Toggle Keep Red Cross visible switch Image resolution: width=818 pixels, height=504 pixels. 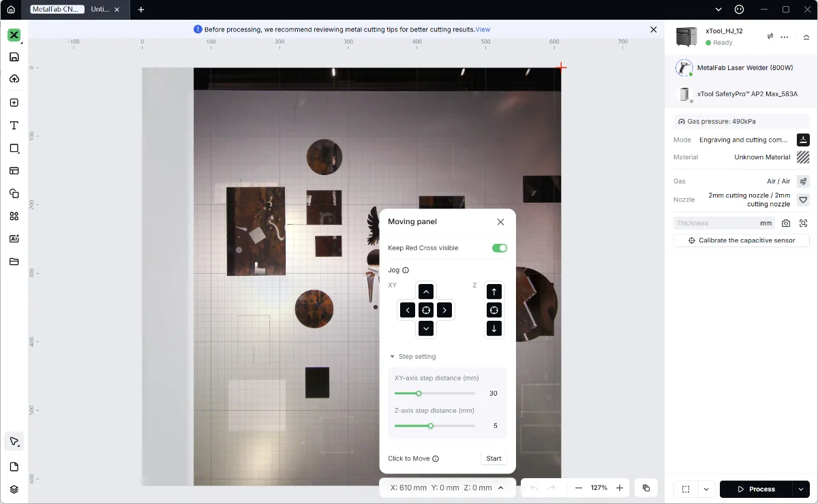tap(500, 248)
